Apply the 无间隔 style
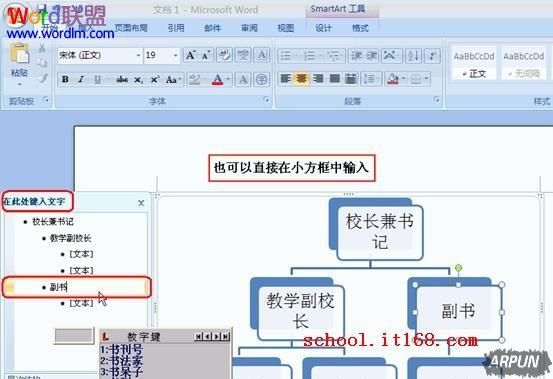 tap(524, 63)
